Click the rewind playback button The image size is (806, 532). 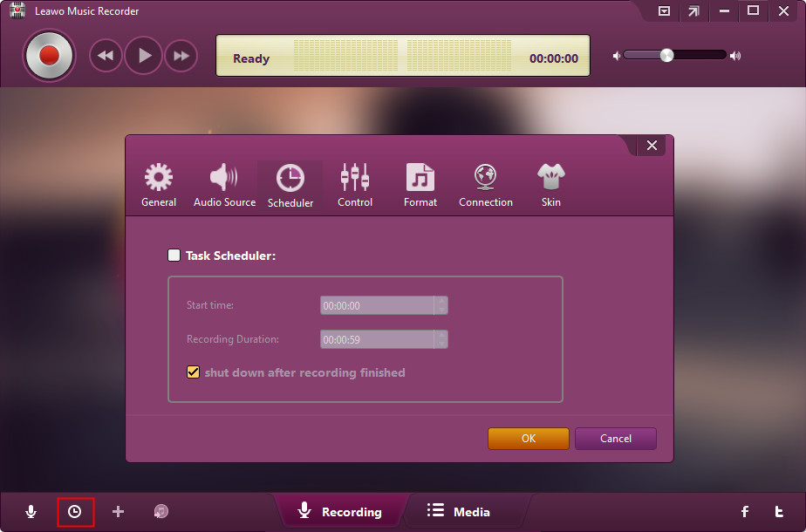(106, 56)
